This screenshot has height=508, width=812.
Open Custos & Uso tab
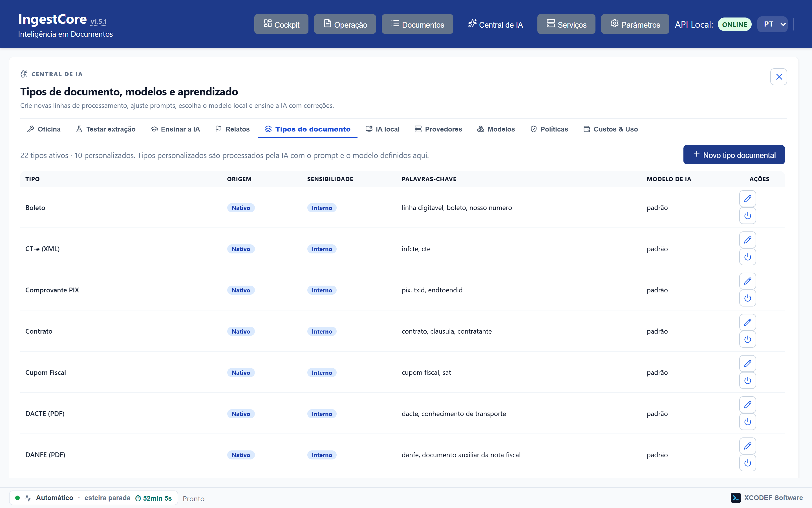pyautogui.click(x=611, y=129)
